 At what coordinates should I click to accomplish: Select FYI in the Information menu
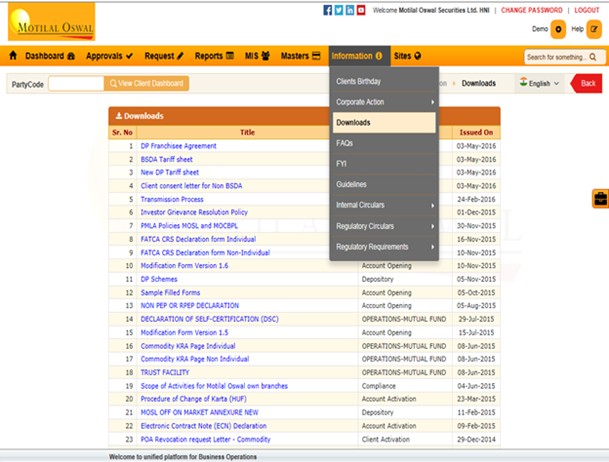point(384,164)
